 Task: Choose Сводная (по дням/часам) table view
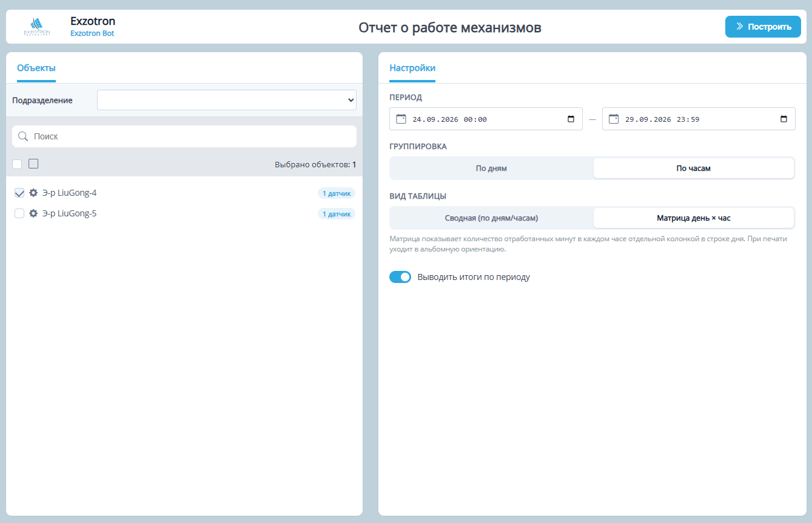click(491, 218)
